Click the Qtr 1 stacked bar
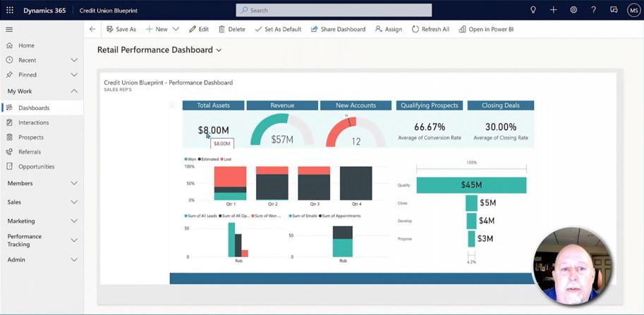The height and width of the screenshot is (315, 644). pyautogui.click(x=230, y=183)
